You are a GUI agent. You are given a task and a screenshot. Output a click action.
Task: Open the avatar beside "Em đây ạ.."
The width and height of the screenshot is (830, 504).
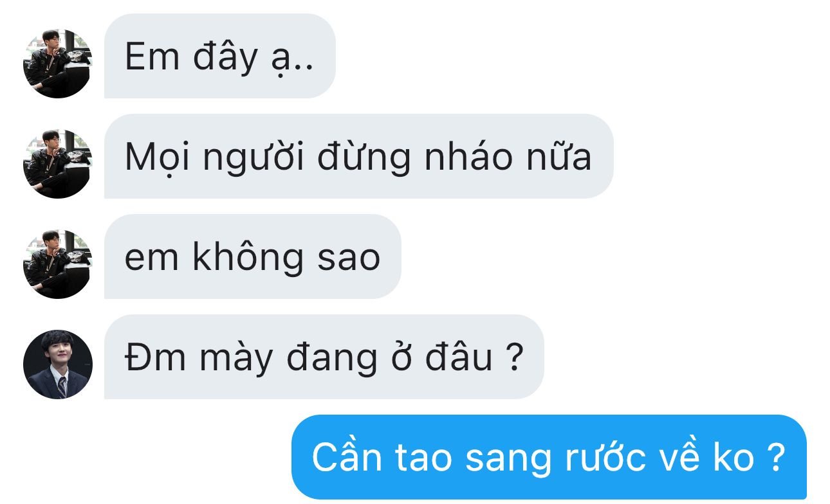(58, 64)
